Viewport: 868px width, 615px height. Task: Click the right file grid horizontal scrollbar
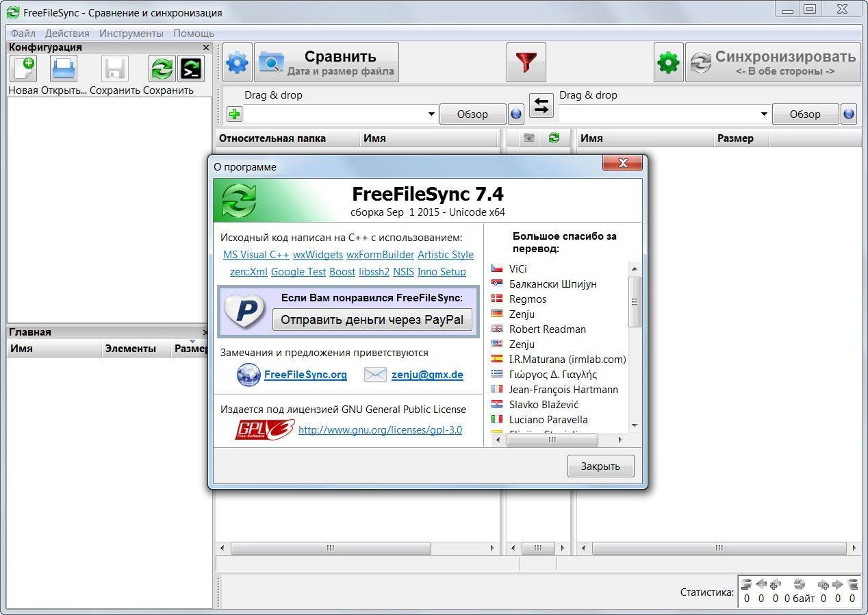pyautogui.click(x=719, y=548)
